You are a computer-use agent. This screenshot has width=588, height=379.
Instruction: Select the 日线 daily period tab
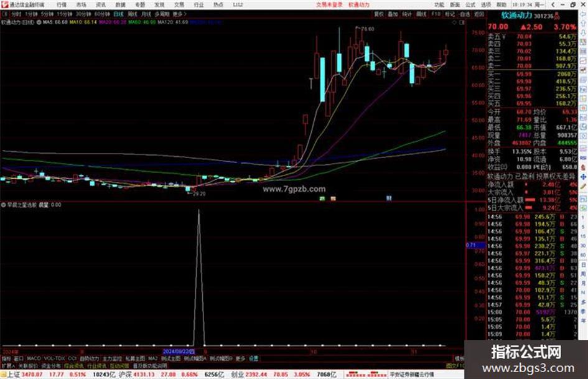(118, 14)
